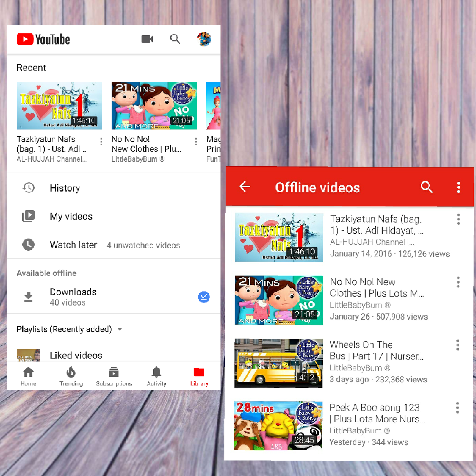Click 'Tazkiyatun Nafs (bag. 1)' recent video title
476x476 pixels.
point(52,144)
